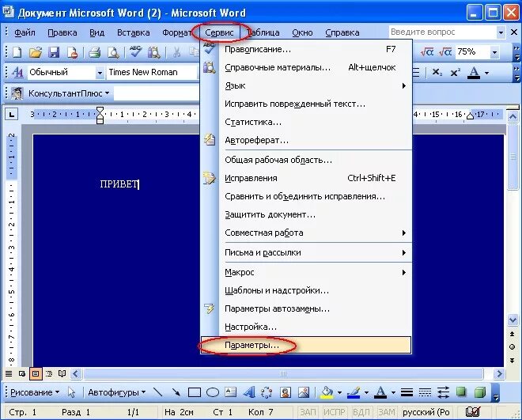Choose dash style icon
The image size is (522, 420).
pos(425,392)
